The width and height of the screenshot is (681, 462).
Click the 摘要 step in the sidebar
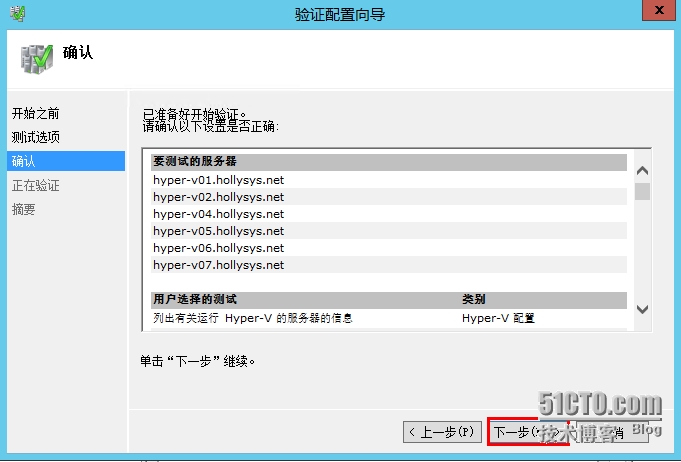(x=23, y=209)
